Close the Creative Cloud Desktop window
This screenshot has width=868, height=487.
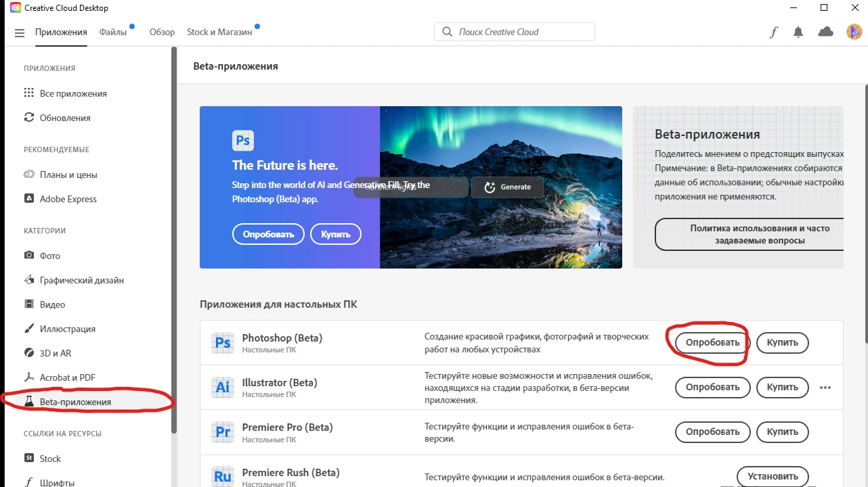click(x=854, y=8)
